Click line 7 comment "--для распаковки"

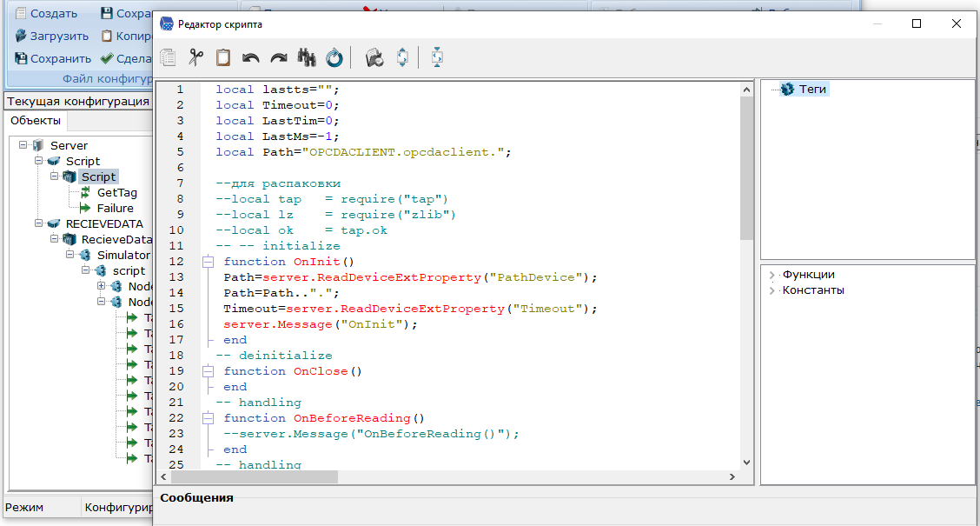click(278, 183)
